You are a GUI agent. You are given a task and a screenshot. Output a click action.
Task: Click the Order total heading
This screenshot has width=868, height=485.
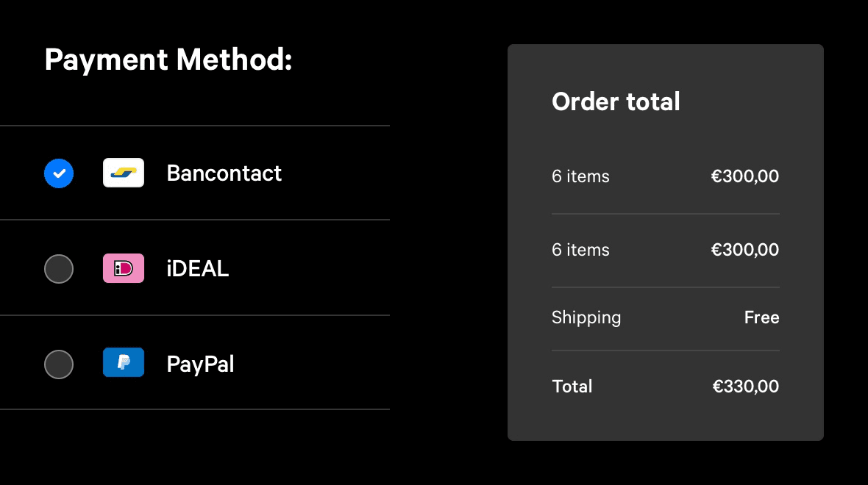pyautogui.click(x=616, y=101)
